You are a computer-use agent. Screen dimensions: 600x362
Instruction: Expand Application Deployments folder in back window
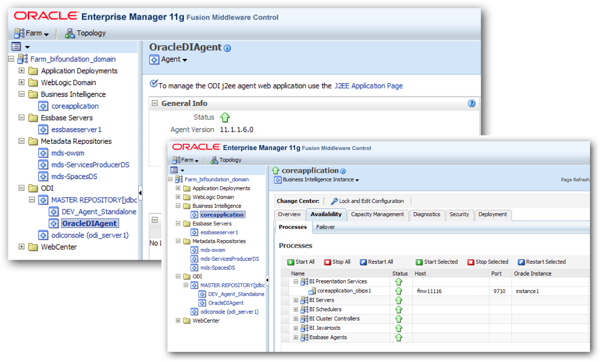[21, 71]
